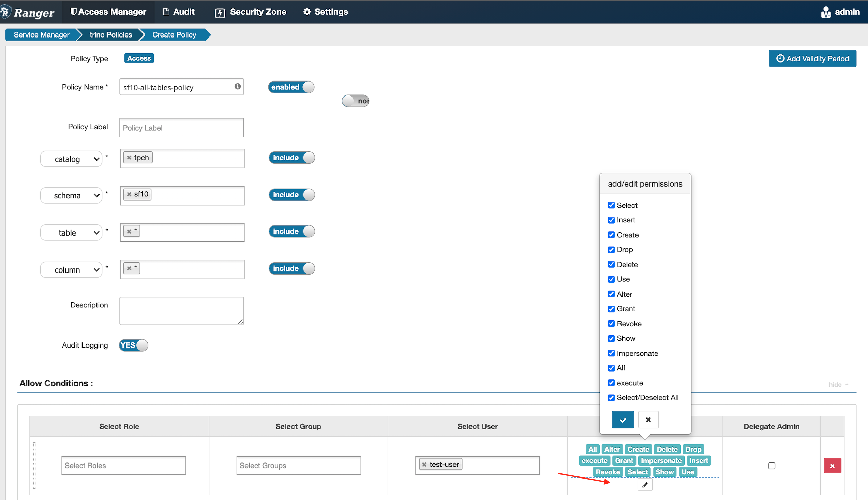The image size is (868, 500).
Task: Click the pencil edit permissions icon
Action: 645,485
